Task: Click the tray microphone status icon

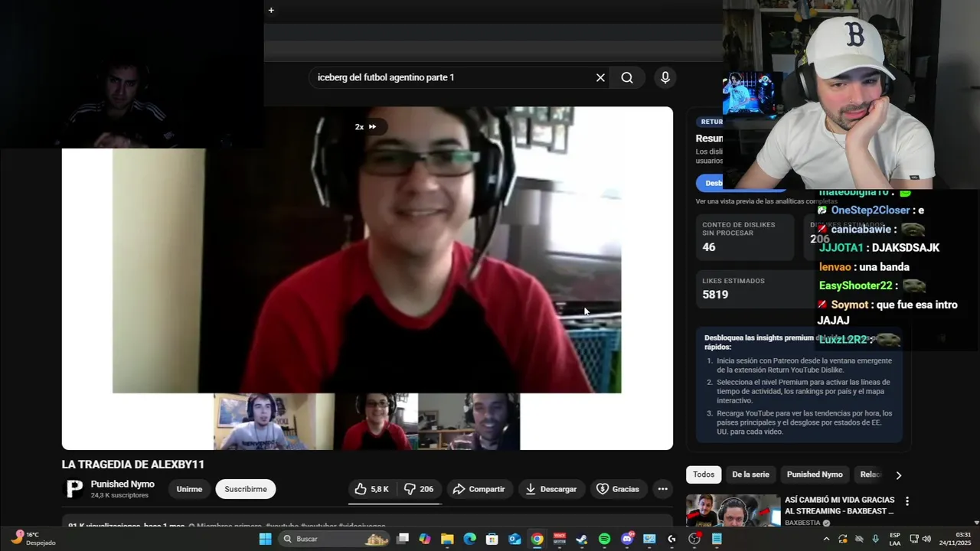Action: [x=875, y=539]
